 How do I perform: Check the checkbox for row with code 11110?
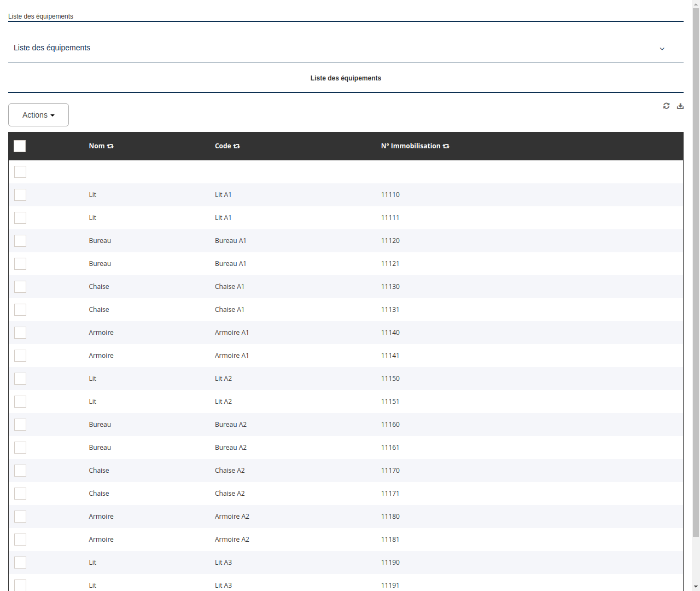tap(20, 195)
